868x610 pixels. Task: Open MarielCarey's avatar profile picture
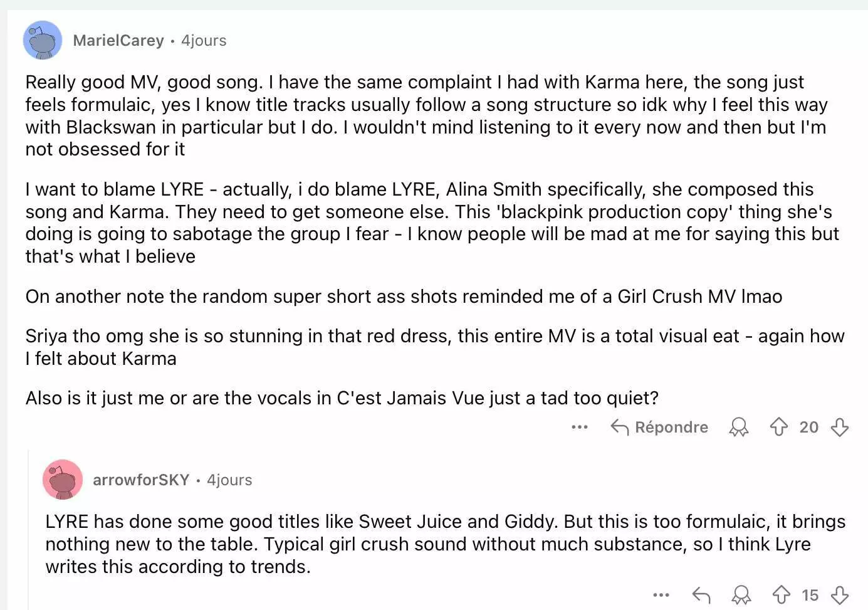(x=43, y=40)
